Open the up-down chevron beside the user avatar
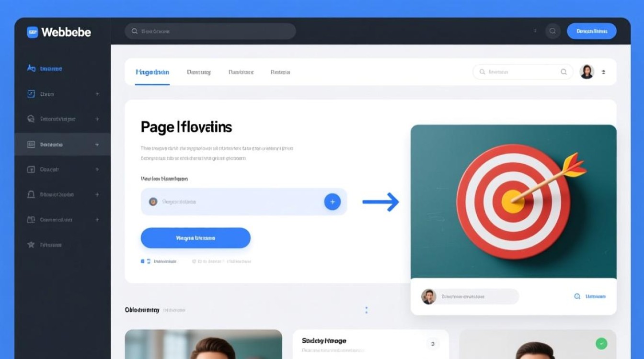644x359 pixels. tap(603, 72)
